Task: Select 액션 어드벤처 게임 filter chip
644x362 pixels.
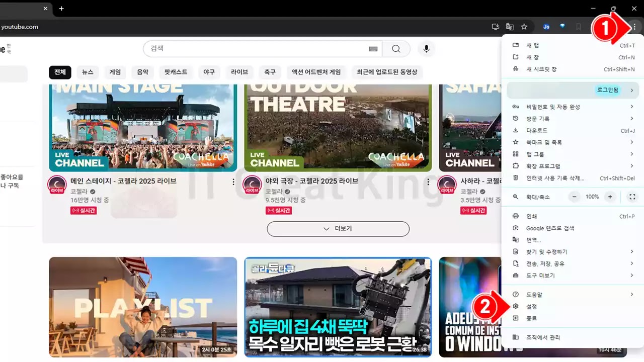Action: point(316,72)
